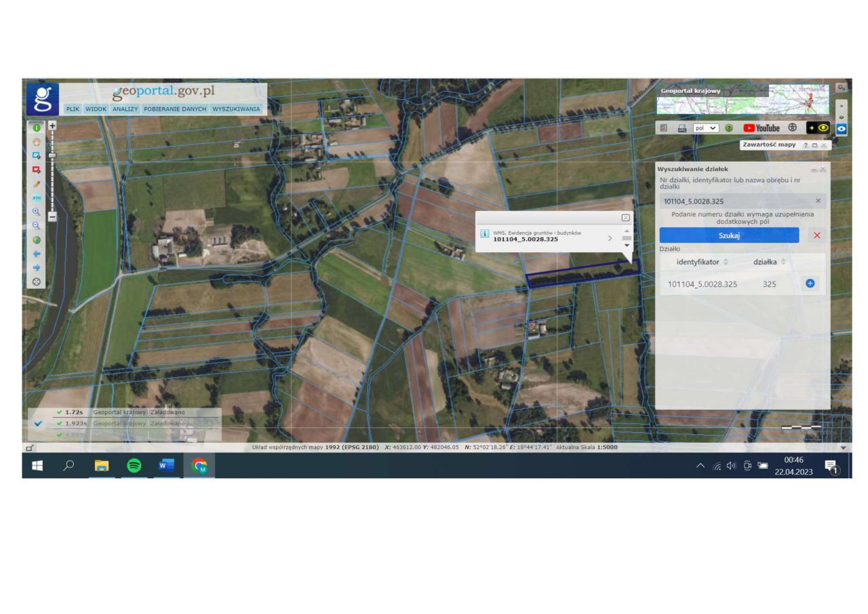
Task: Click the green help question mark icon
Action: pyautogui.click(x=729, y=128)
